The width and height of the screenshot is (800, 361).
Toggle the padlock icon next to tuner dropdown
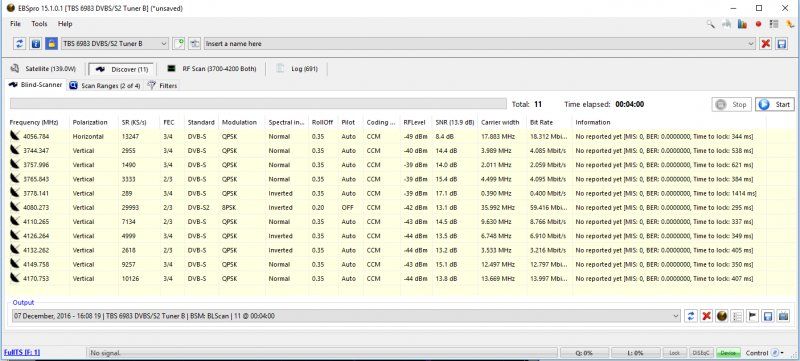(51, 44)
